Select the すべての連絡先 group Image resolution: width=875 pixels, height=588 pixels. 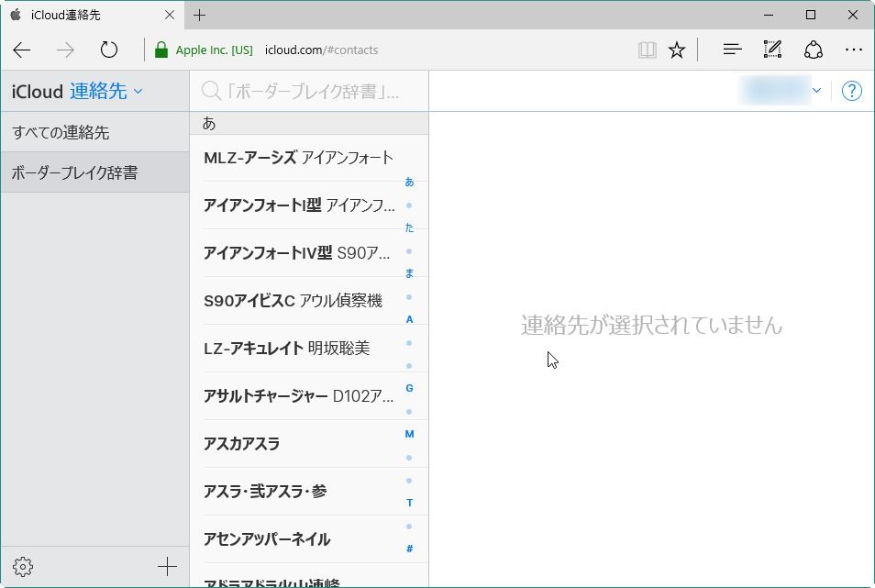[x=94, y=132]
